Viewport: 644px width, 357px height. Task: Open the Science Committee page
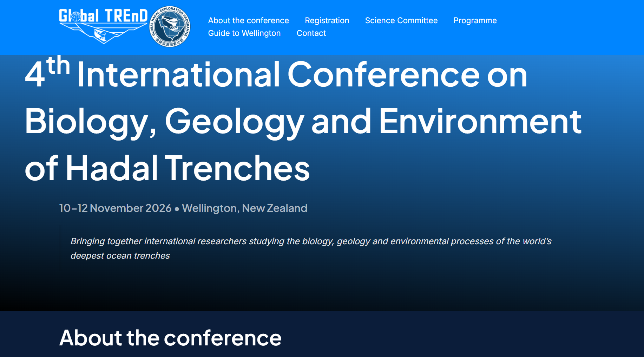click(401, 20)
